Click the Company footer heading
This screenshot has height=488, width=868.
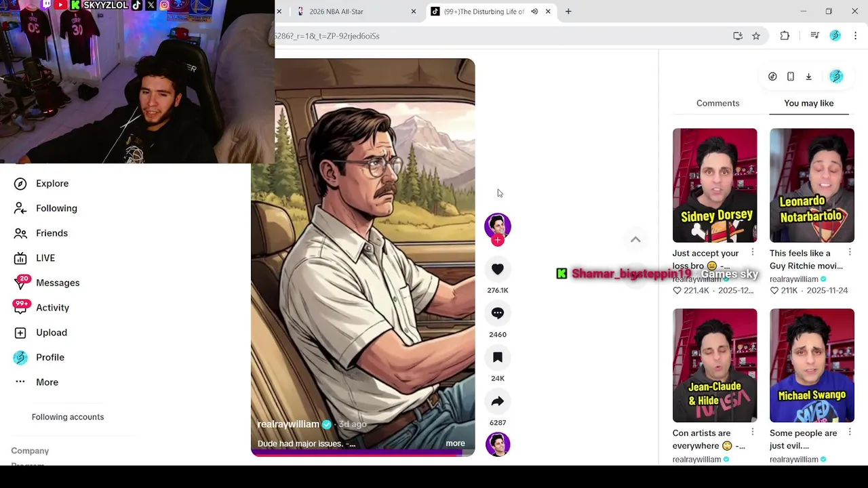pos(30,451)
